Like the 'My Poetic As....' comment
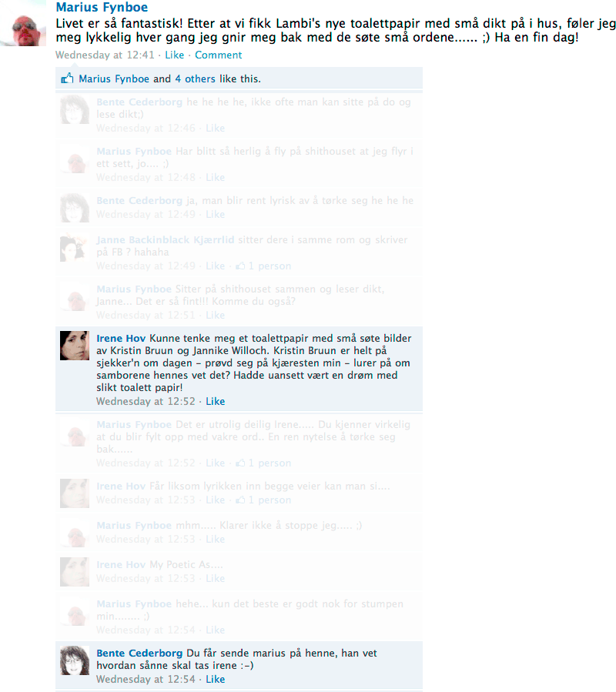 click(x=215, y=578)
